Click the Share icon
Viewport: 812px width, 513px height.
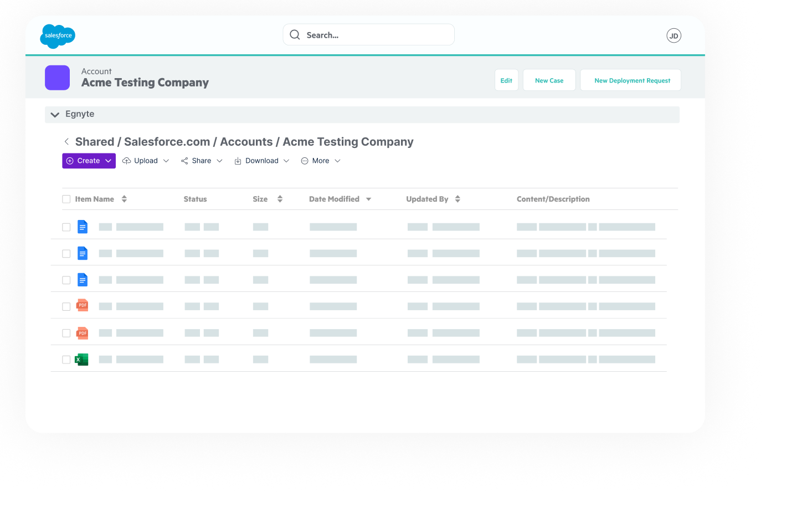[184, 161]
